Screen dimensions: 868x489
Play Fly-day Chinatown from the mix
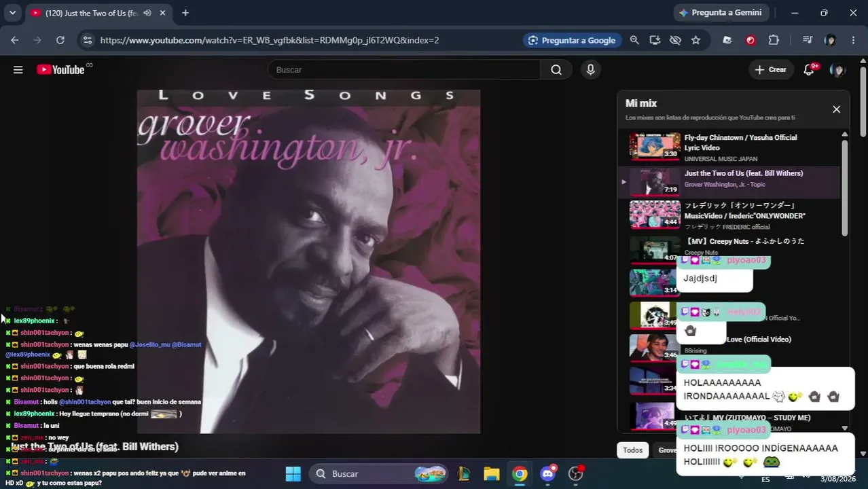729,147
